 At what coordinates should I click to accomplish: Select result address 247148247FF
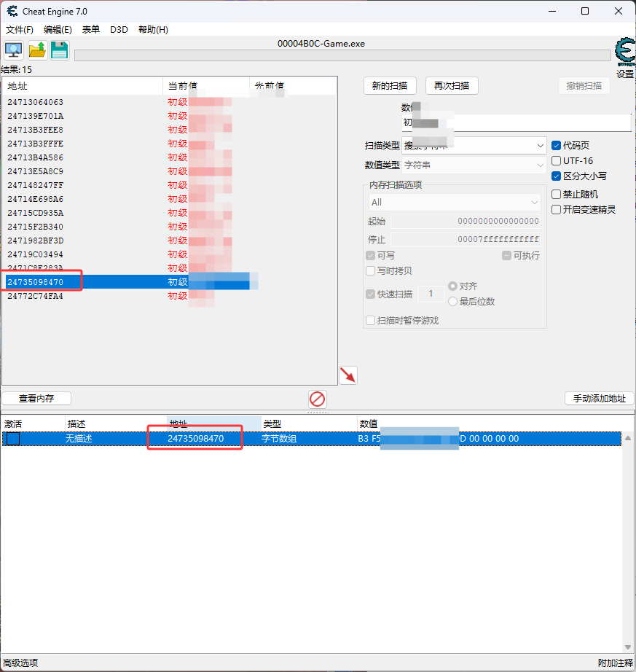pyautogui.click(x=35, y=185)
